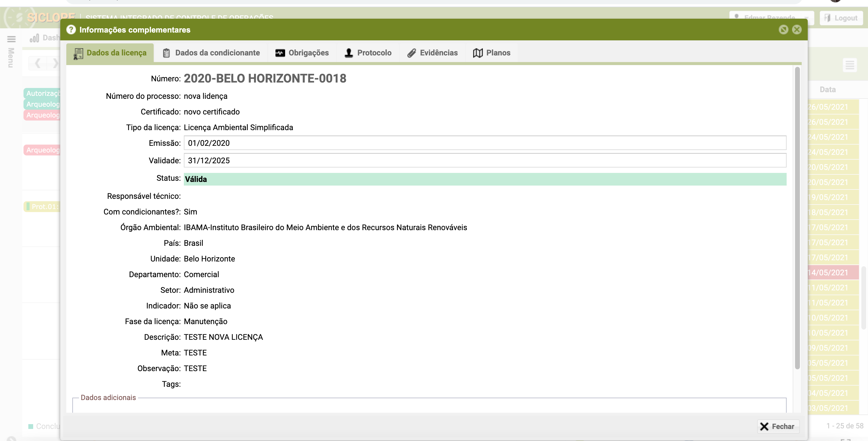Open the hamburger Menu icon in sidebar
This screenshot has height=441, width=868.
tap(11, 39)
